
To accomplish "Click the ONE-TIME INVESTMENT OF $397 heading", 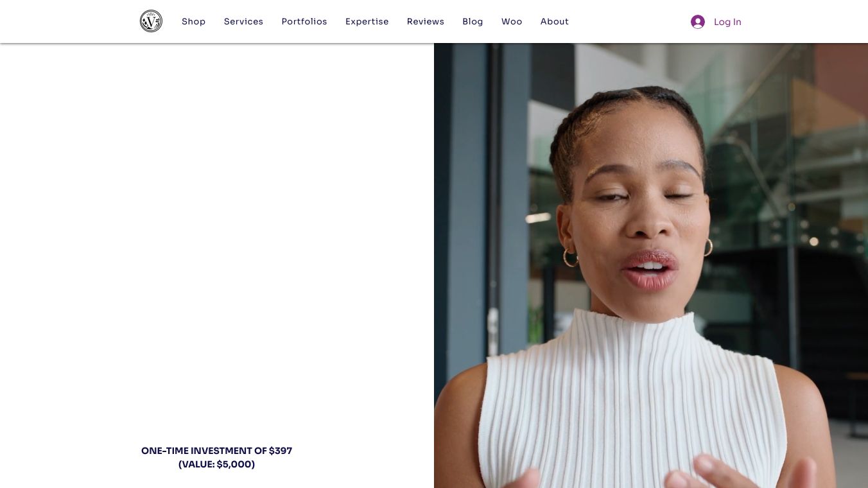I will point(216,451).
